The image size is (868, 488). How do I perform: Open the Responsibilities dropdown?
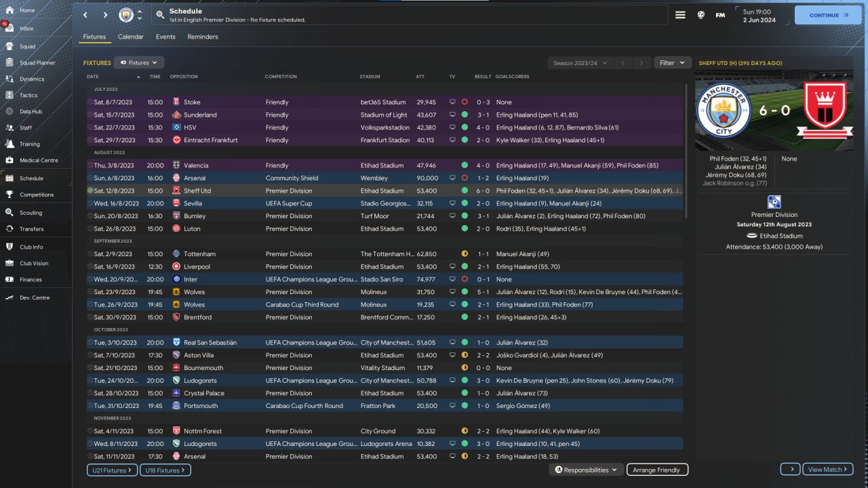coord(586,470)
